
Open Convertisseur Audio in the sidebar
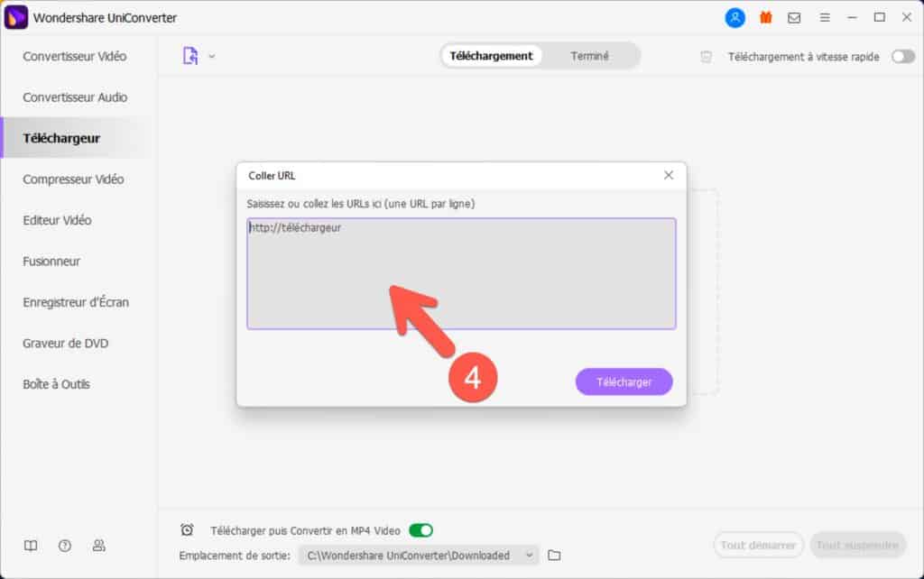(x=75, y=97)
